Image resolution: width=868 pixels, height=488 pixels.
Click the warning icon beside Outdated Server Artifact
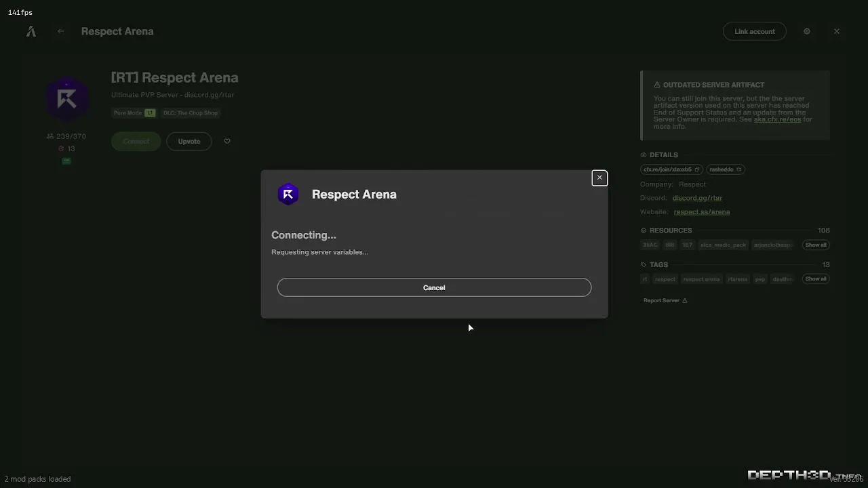[x=657, y=85]
